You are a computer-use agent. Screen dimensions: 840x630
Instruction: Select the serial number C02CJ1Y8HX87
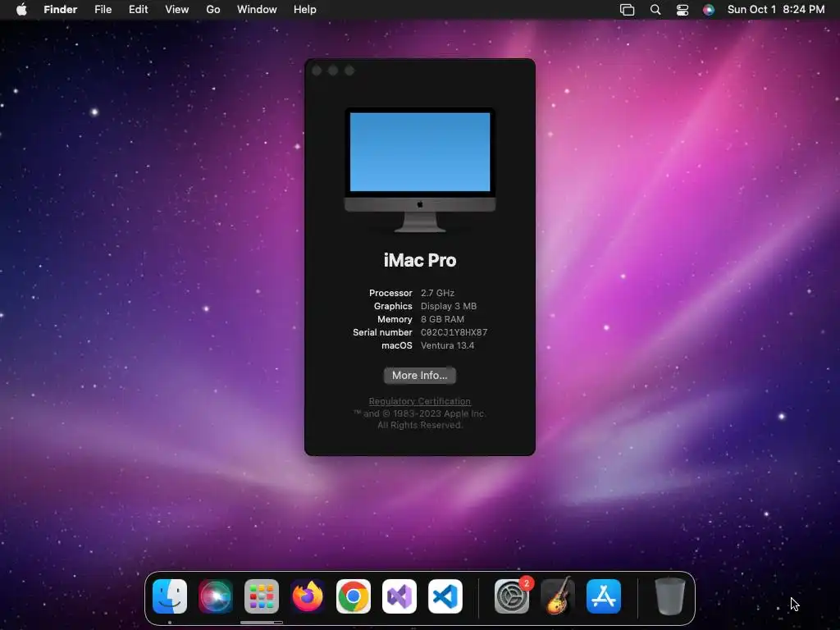[454, 332]
